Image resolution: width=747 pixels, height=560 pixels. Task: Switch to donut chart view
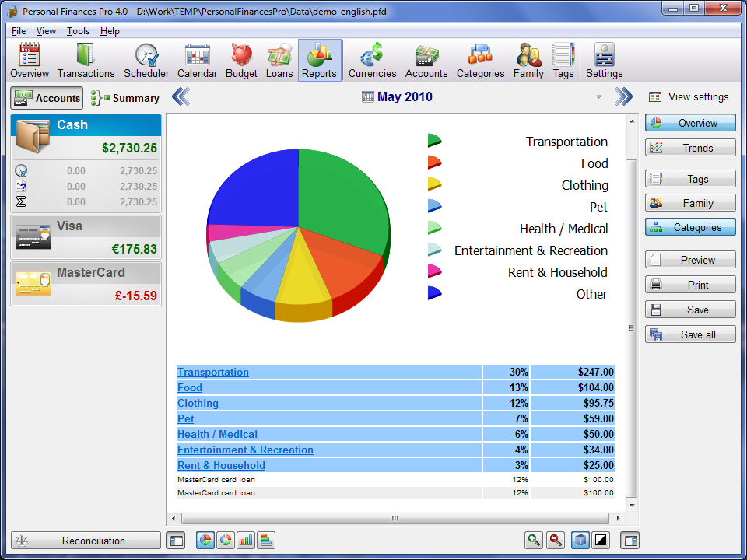[x=226, y=540]
